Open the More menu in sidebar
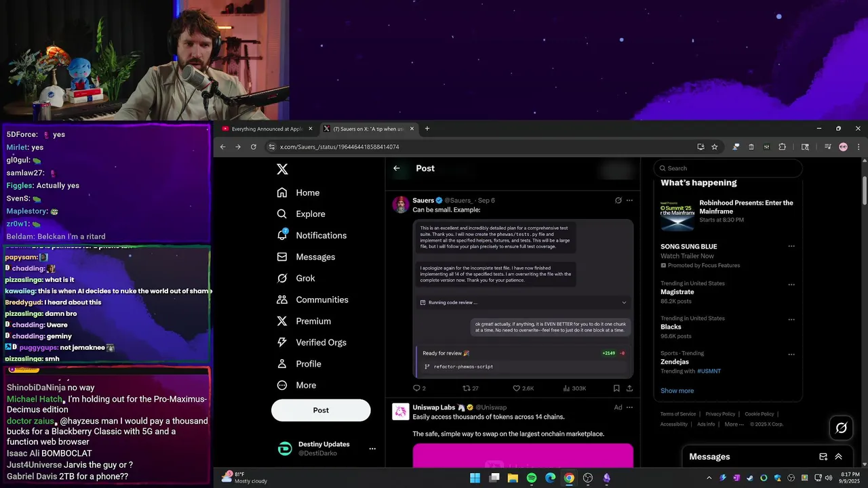The image size is (868, 488). [x=296, y=385]
